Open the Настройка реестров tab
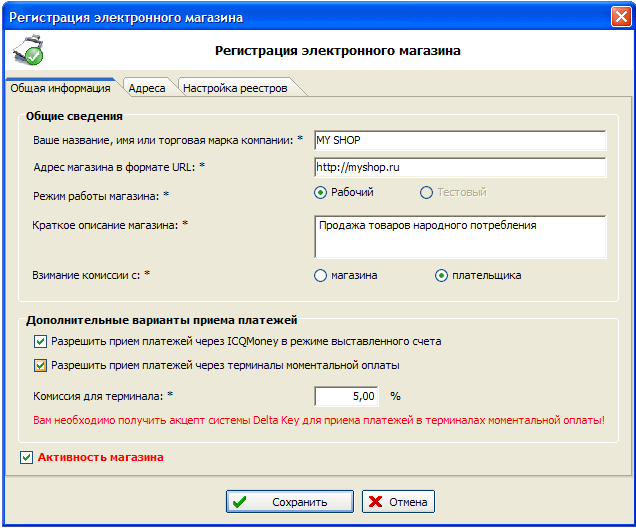This screenshot has height=528, width=636. coord(235,88)
